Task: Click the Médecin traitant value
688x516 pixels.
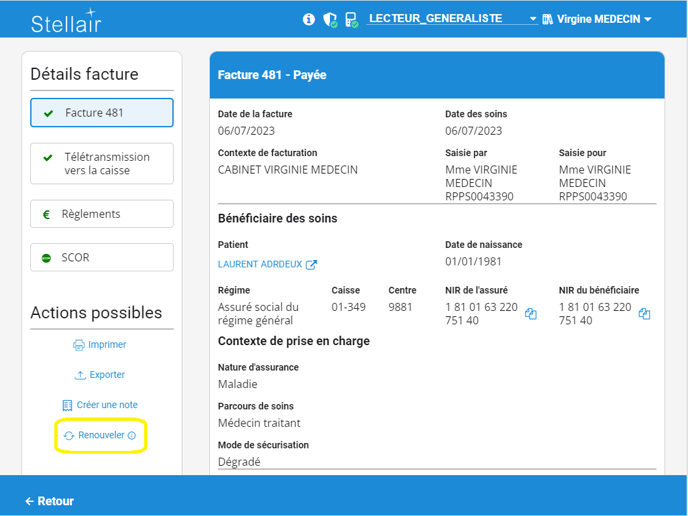Action: pos(259,423)
